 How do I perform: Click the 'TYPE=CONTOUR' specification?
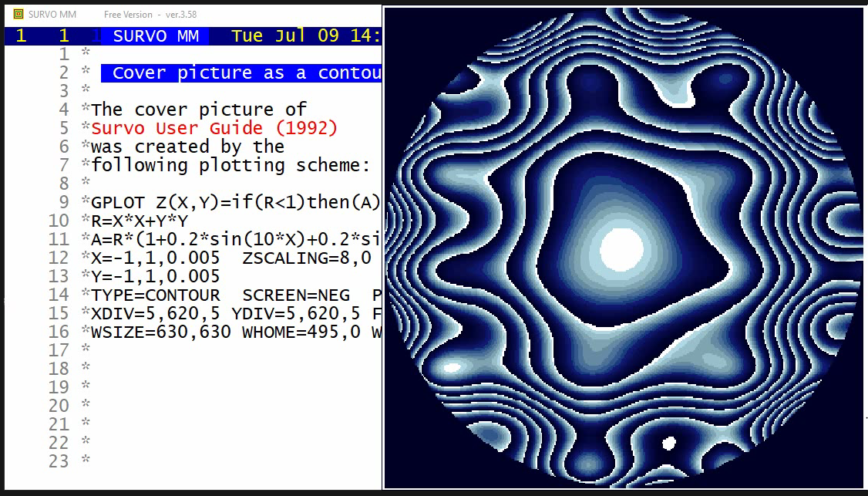[155, 295]
